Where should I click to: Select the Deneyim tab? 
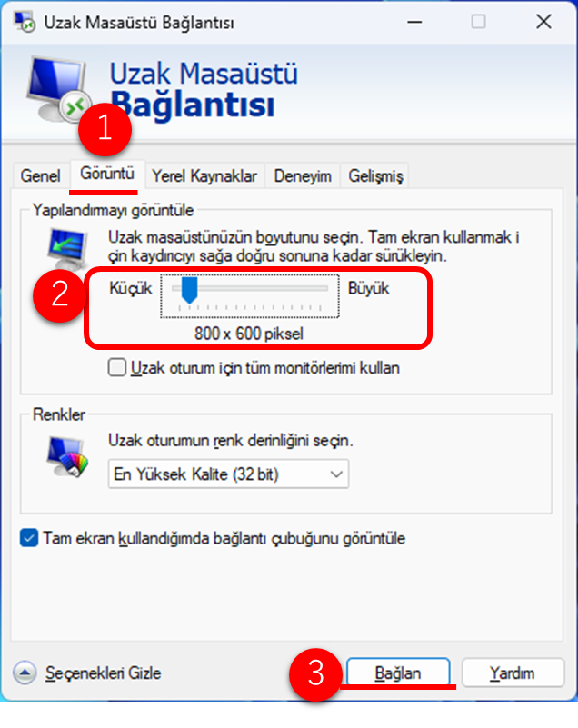[303, 176]
